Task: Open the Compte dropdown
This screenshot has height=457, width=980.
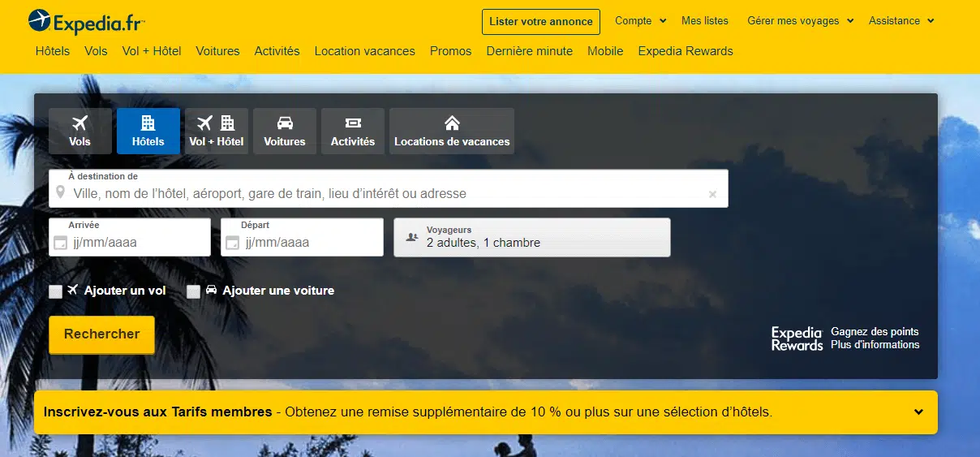Action: tap(641, 20)
